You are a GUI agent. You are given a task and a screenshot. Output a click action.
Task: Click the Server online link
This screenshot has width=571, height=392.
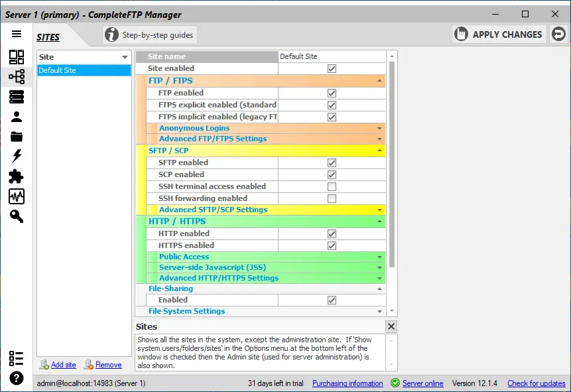click(423, 383)
